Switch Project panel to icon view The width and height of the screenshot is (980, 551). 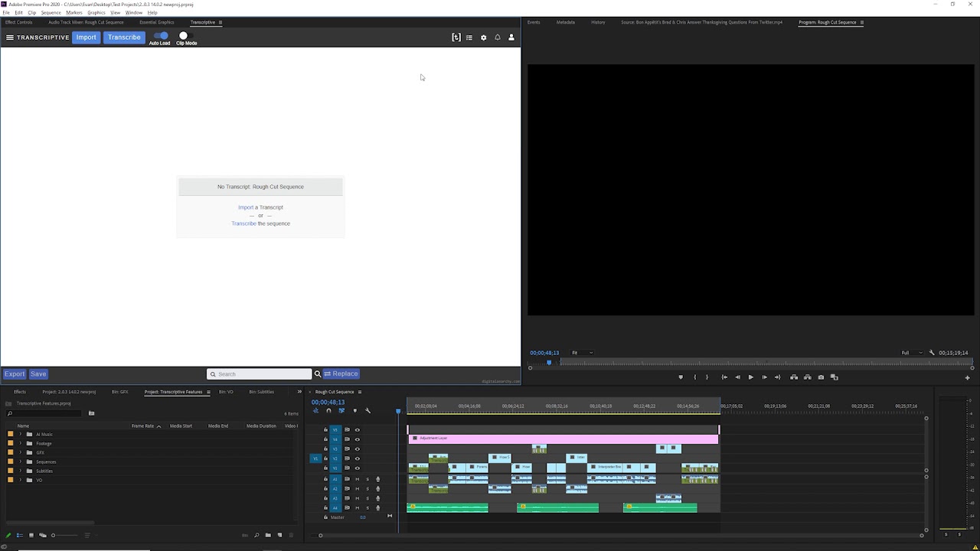click(31, 535)
